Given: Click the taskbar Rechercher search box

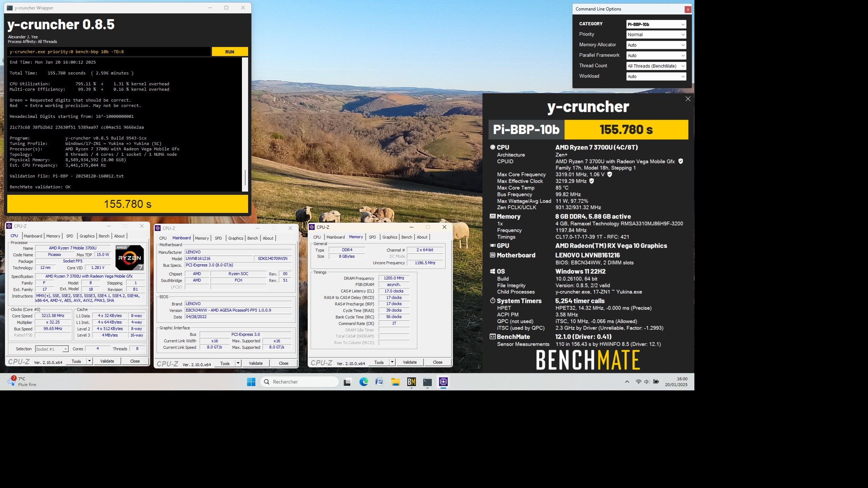Looking at the screenshot, I should 299,382.
